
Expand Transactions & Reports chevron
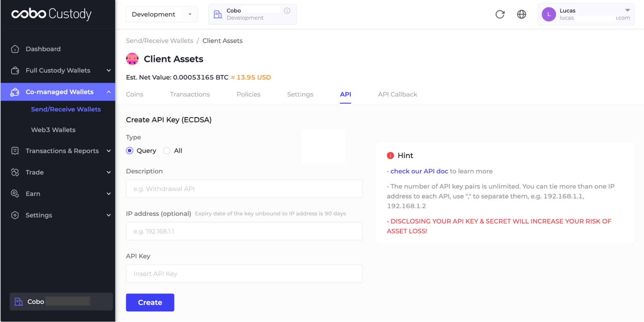click(109, 151)
